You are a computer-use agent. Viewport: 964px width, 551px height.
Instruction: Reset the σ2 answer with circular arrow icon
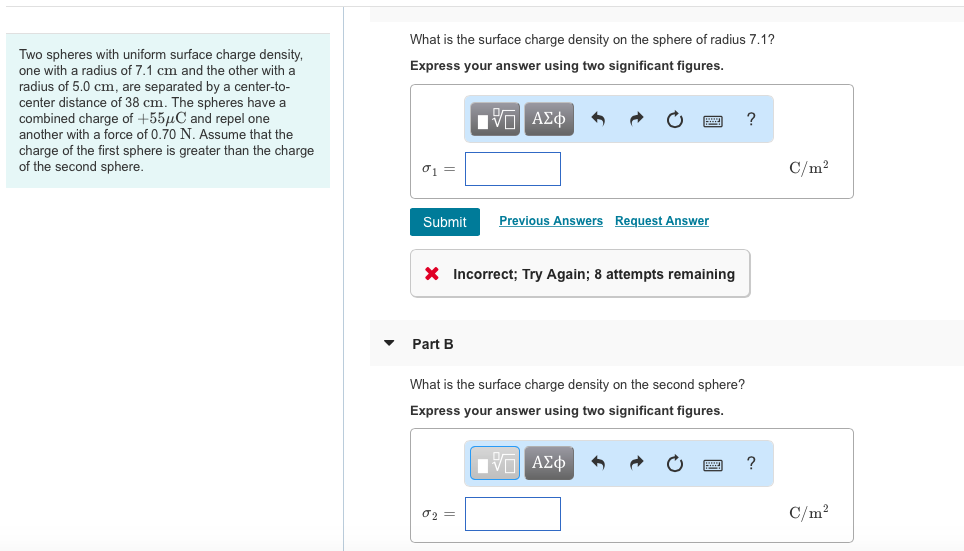(x=674, y=463)
